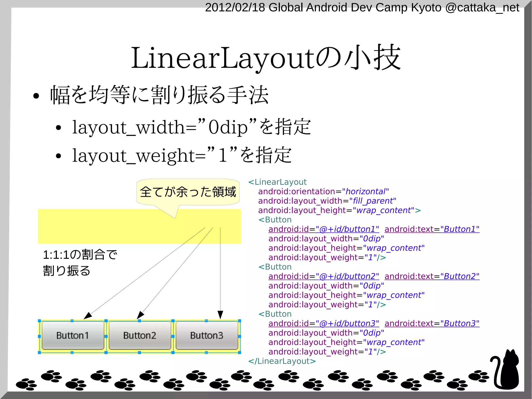Click the Button1 button in layout preview
The width and height of the screenshot is (532, 399).
click(x=73, y=336)
